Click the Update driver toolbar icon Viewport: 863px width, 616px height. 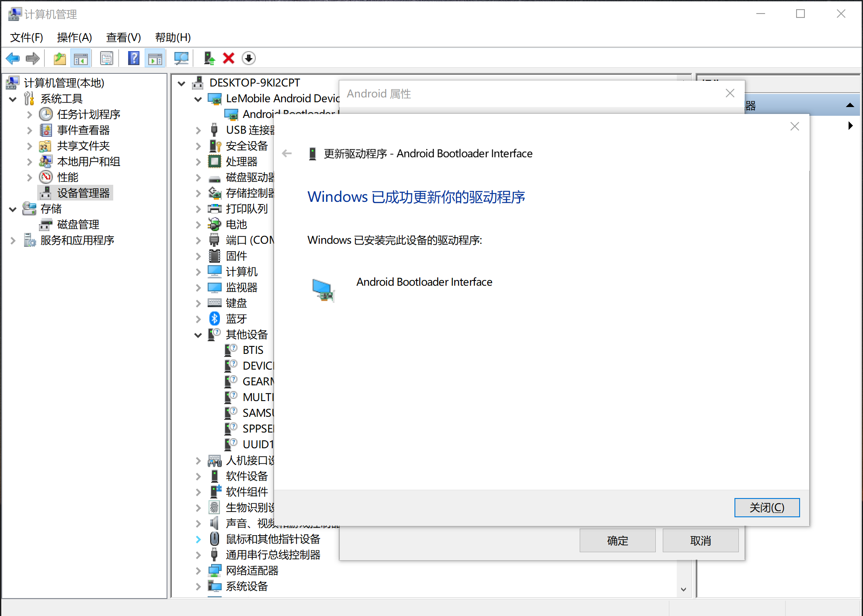[x=209, y=58]
